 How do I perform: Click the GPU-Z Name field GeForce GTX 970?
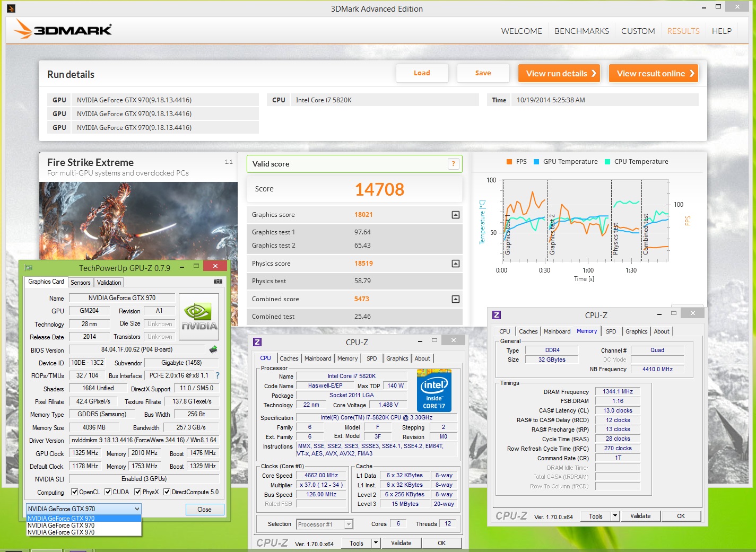pyautogui.click(x=122, y=298)
